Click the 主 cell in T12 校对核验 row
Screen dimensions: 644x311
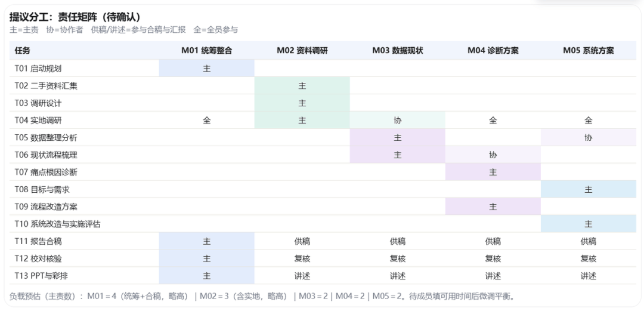coord(206,258)
